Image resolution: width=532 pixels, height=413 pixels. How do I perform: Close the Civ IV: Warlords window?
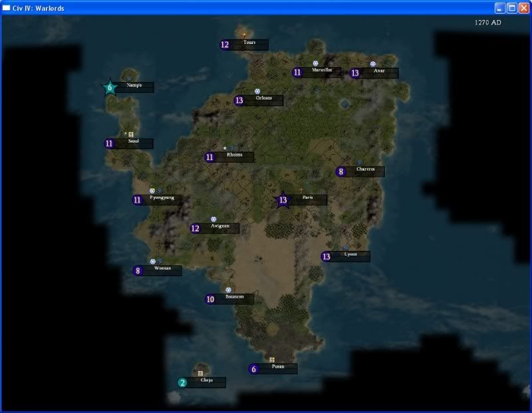pos(524,8)
